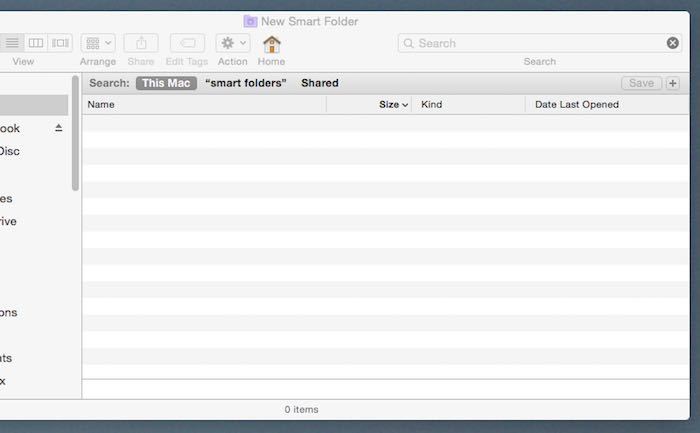Sort by Date Last Opened column

pos(607,104)
